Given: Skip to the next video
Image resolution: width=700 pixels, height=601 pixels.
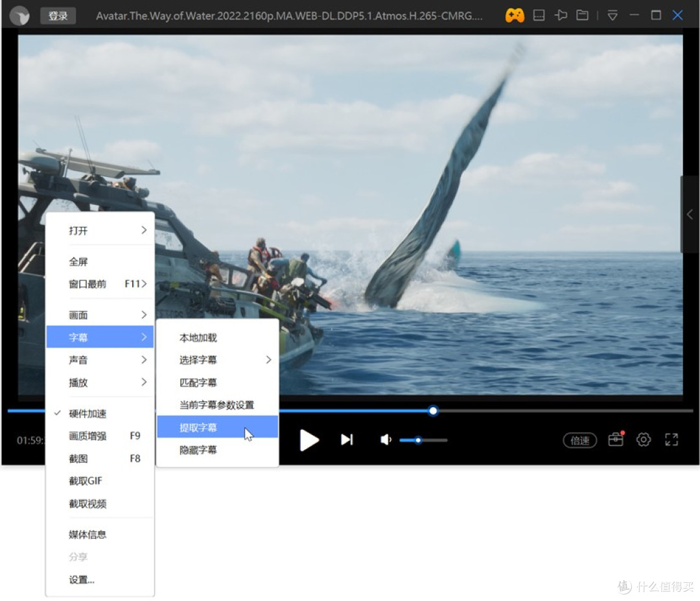Looking at the screenshot, I should [347, 440].
